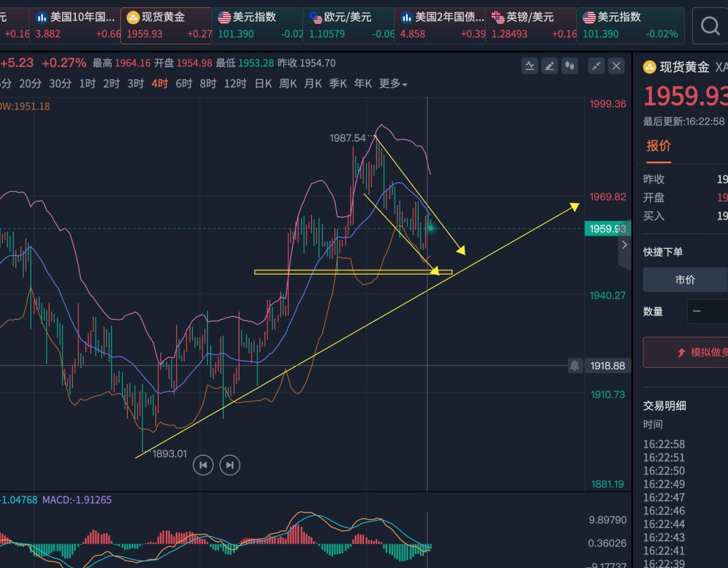Click the 快捷下单 quick order heading
Viewport: 728px width, 568px height.
pos(663,252)
